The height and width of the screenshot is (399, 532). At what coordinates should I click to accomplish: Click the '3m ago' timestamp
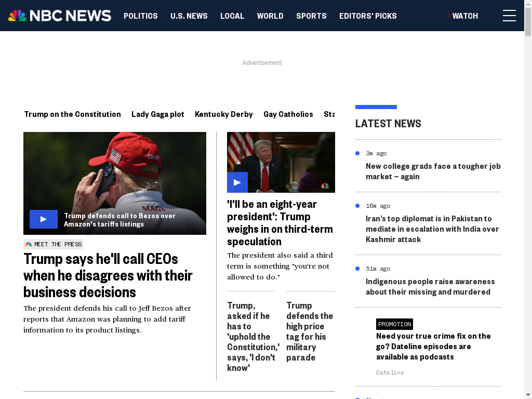tap(376, 153)
